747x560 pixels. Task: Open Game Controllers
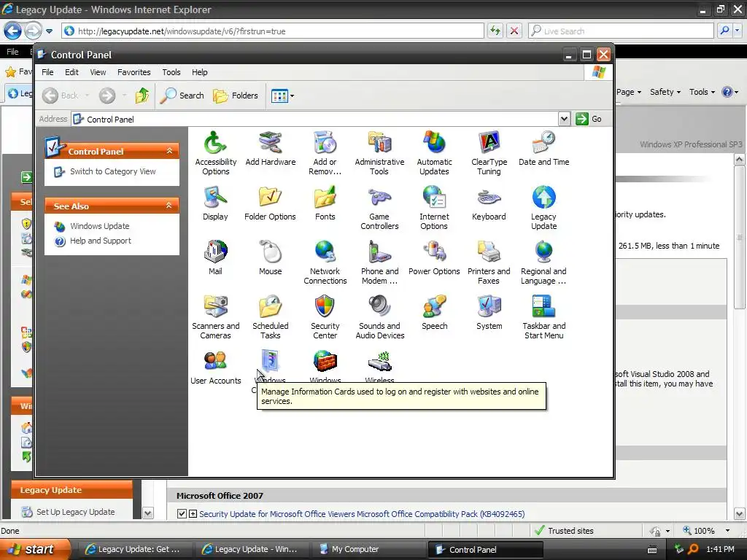pos(379,207)
